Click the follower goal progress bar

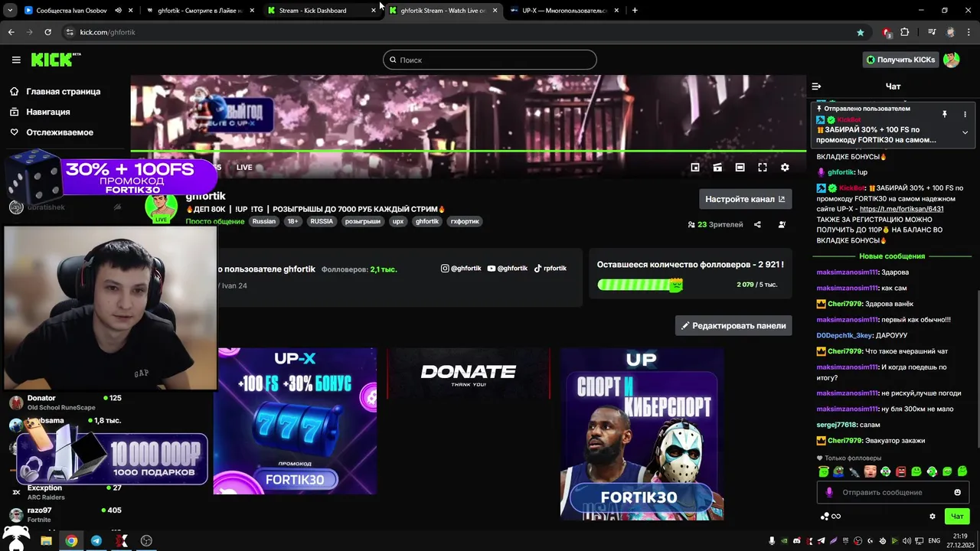(x=640, y=285)
